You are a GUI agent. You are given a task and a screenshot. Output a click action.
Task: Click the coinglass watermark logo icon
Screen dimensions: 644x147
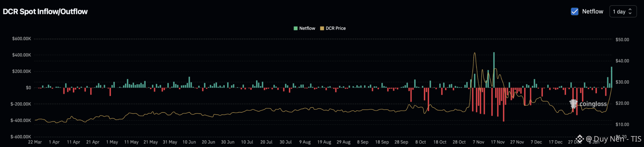pos(573,104)
